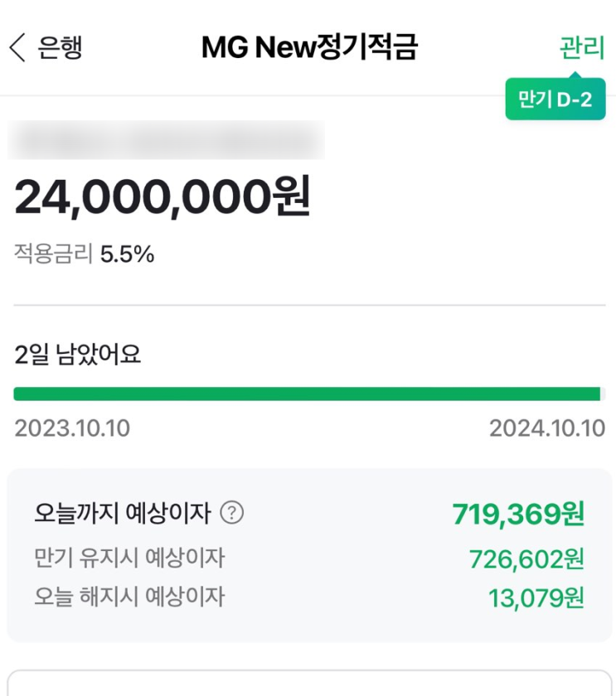Image resolution: width=616 pixels, height=696 pixels.
Task: Tap the MG New정기적금 title
Action: click(308, 47)
